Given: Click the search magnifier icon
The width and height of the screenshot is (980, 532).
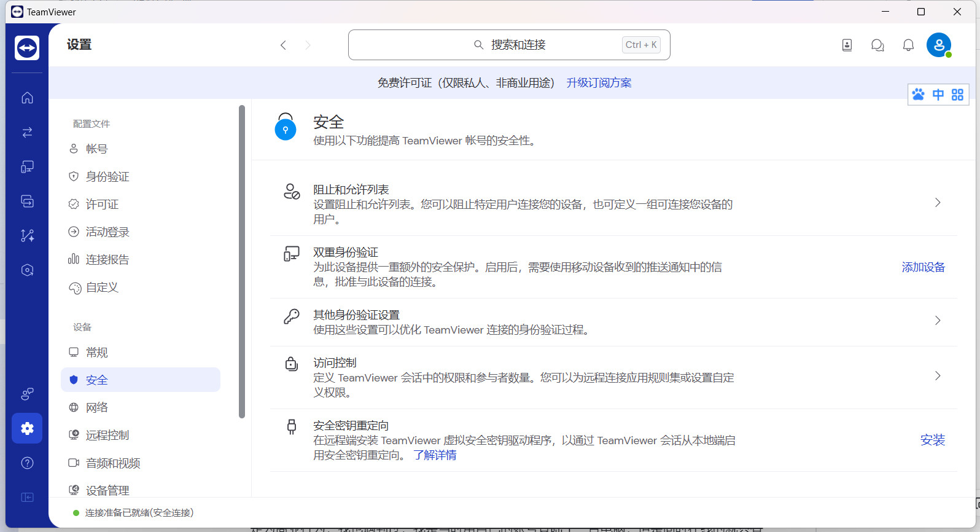Looking at the screenshot, I should 478,45.
